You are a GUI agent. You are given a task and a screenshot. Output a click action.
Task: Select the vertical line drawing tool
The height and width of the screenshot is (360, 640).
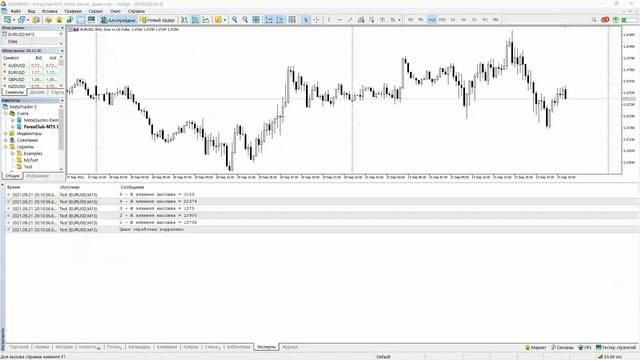[329, 20]
